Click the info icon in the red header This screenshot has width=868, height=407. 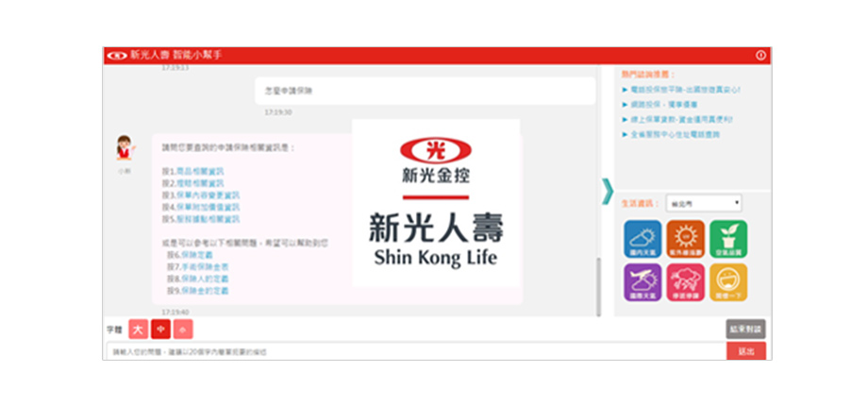pyautogui.click(x=760, y=56)
